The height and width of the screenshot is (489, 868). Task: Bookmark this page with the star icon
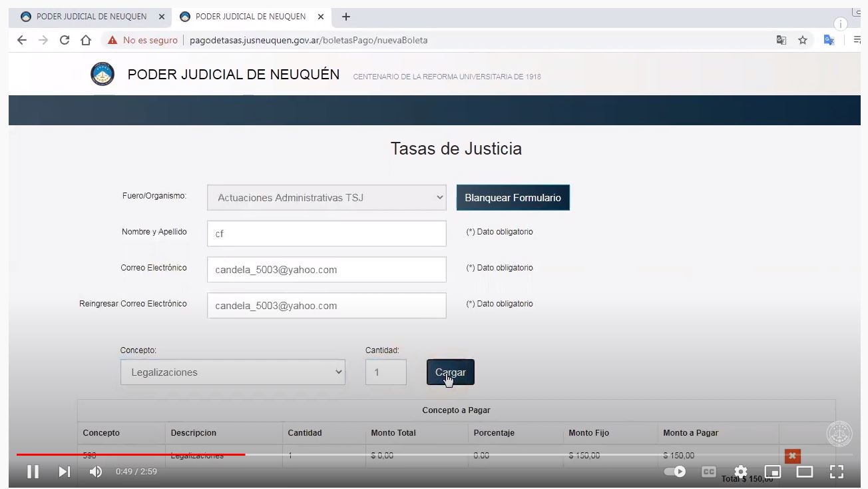803,40
